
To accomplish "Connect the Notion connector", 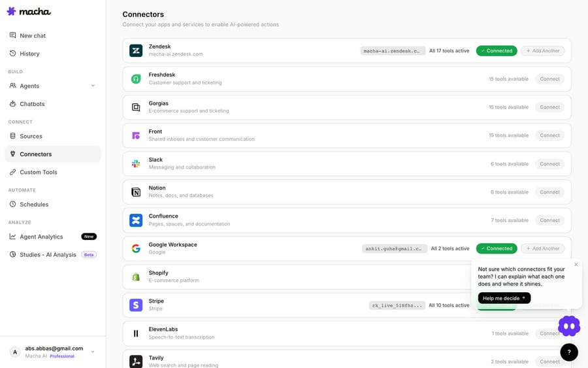I will click(549, 192).
